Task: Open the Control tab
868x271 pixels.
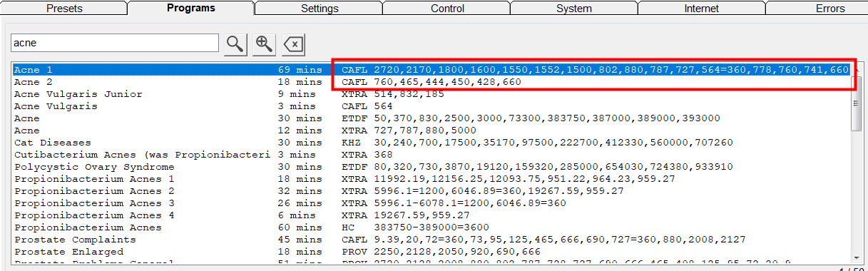Action: click(446, 9)
